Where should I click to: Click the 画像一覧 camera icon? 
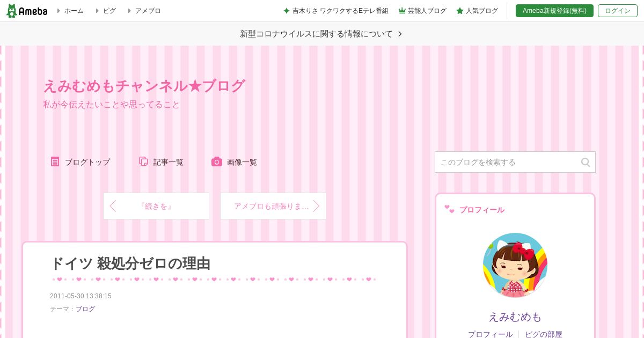pyautogui.click(x=217, y=161)
